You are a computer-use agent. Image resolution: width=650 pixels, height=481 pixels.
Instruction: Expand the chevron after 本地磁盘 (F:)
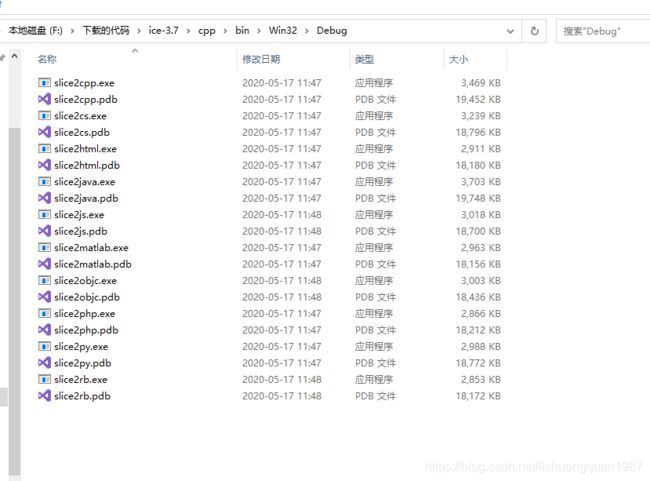tap(73, 31)
